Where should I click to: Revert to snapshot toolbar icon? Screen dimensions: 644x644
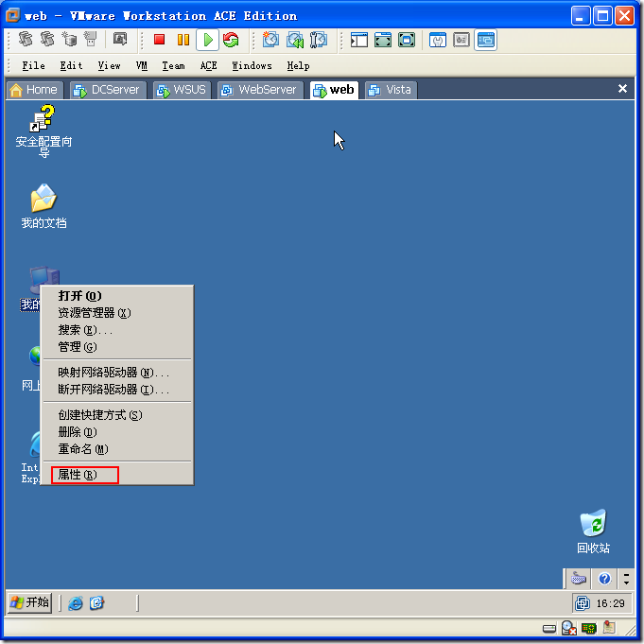(x=295, y=40)
